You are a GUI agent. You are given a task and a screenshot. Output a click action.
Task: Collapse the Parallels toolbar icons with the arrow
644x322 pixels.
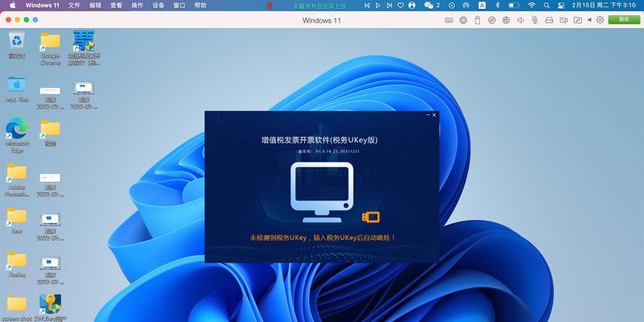pyautogui.click(x=589, y=20)
